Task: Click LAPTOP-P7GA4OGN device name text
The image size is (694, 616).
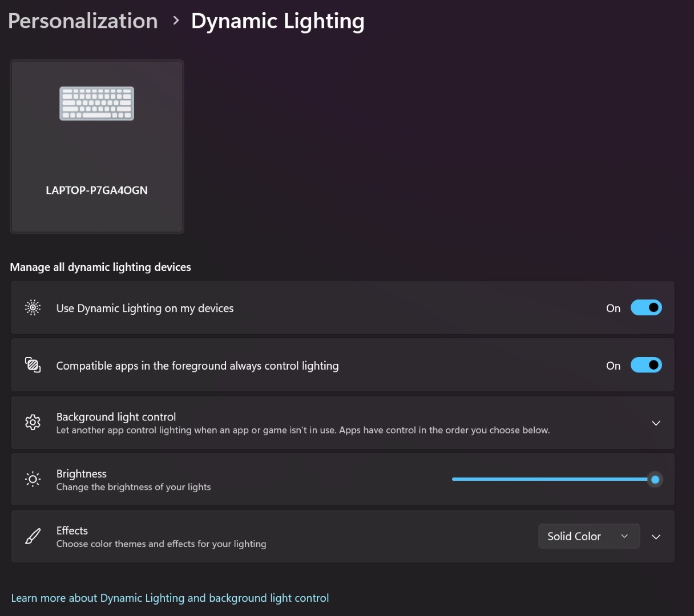Action: point(97,191)
